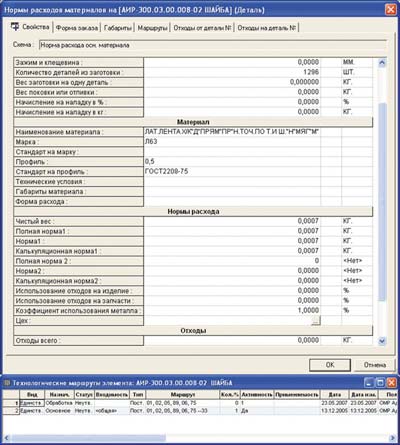Click the right arrow of horizontal scrollbar

[393, 438]
